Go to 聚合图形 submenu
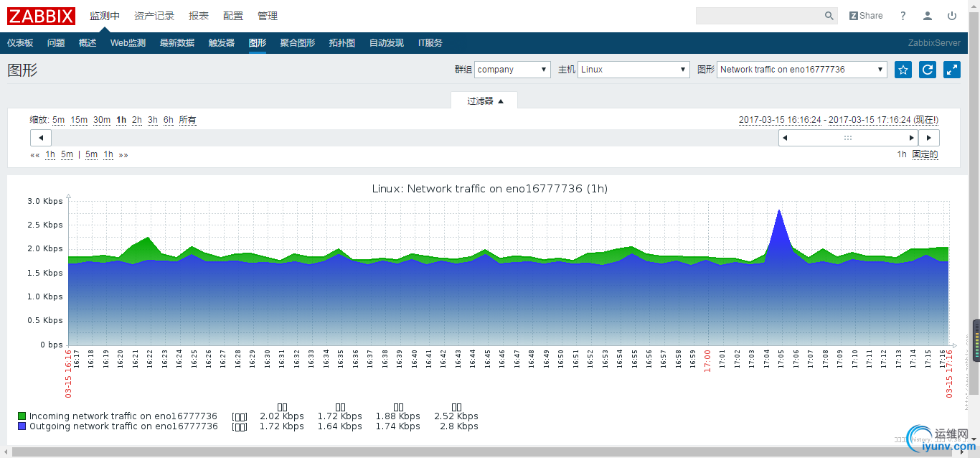 point(298,43)
